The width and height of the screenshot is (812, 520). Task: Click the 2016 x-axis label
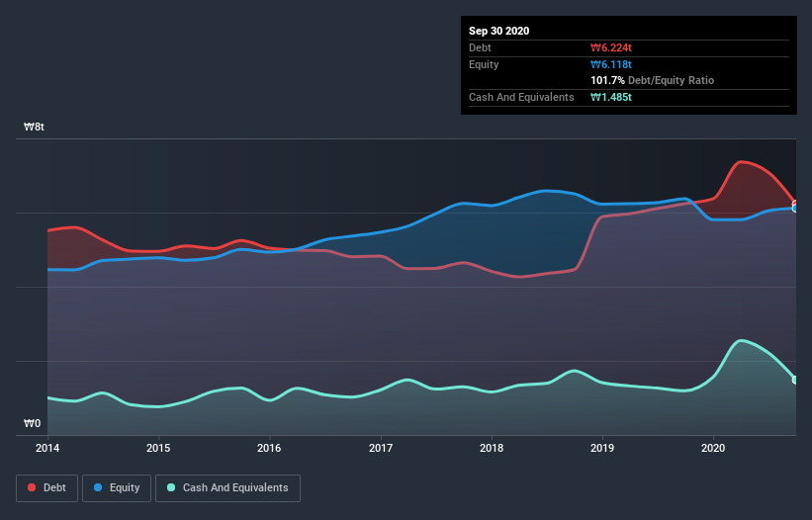pos(269,448)
